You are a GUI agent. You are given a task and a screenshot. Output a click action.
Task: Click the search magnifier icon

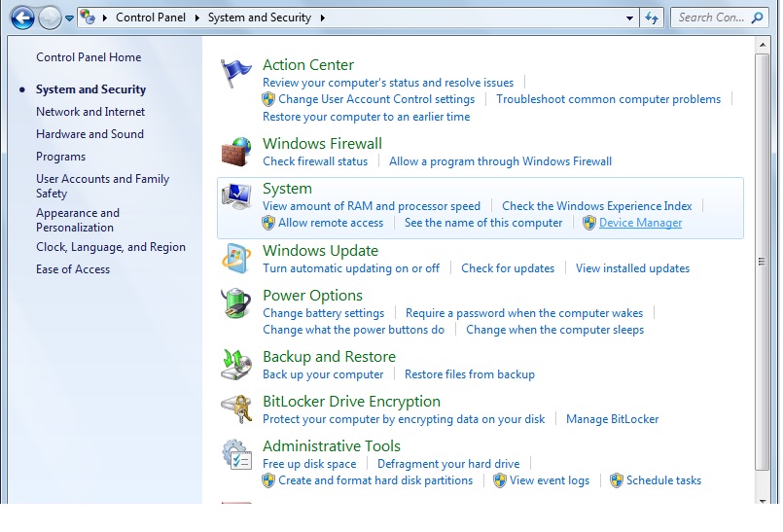coord(758,18)
